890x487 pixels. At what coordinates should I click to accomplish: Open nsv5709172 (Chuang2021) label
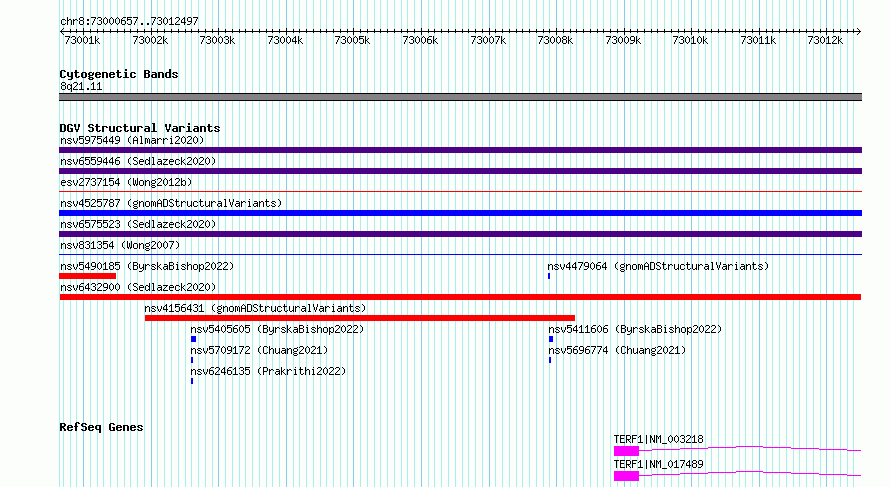[259, 350]
